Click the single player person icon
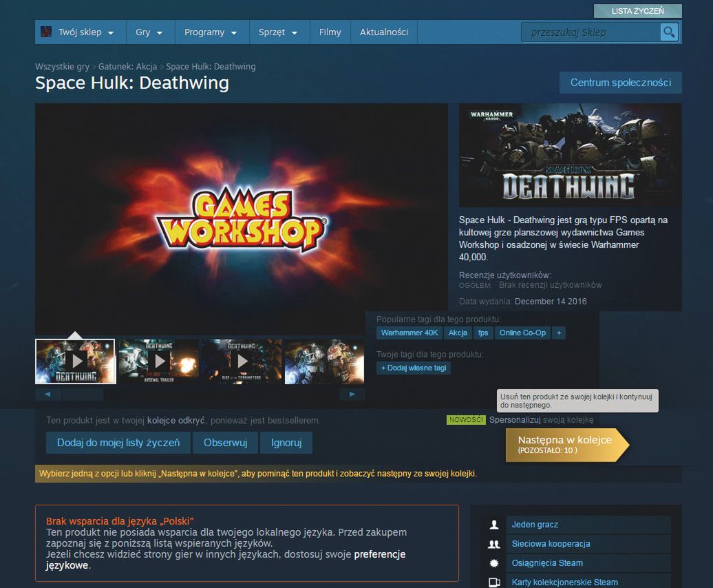 pyautogui.click(x=494, y=525)
